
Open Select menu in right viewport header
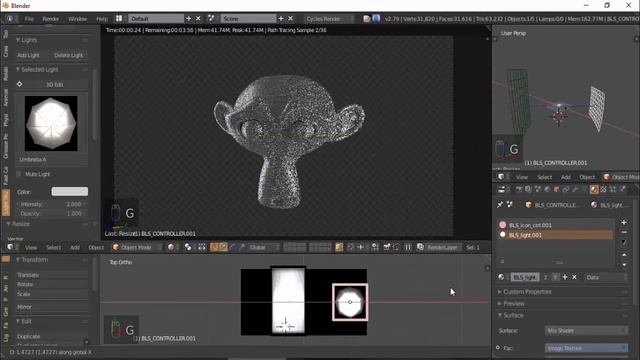pos(544,177)
